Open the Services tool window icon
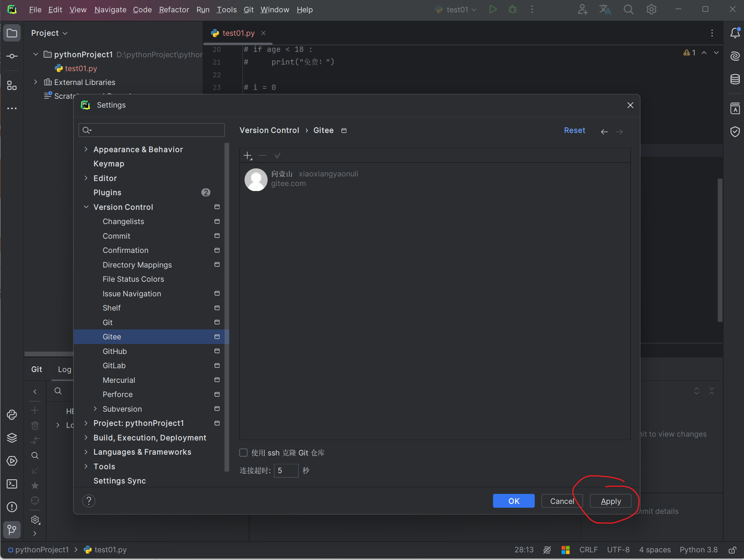 [x=12, y=461]
